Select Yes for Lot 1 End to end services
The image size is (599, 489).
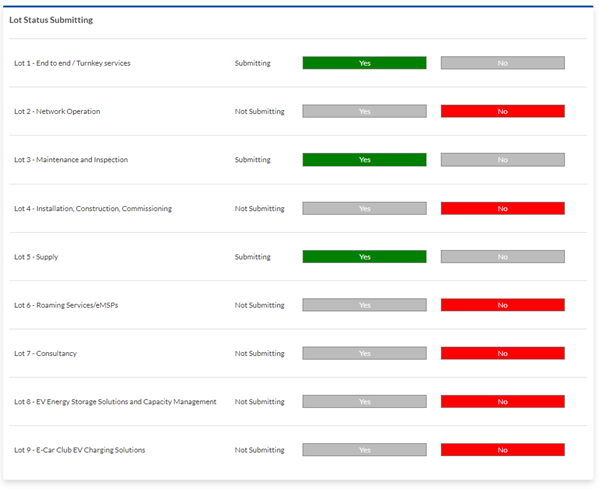364,63
